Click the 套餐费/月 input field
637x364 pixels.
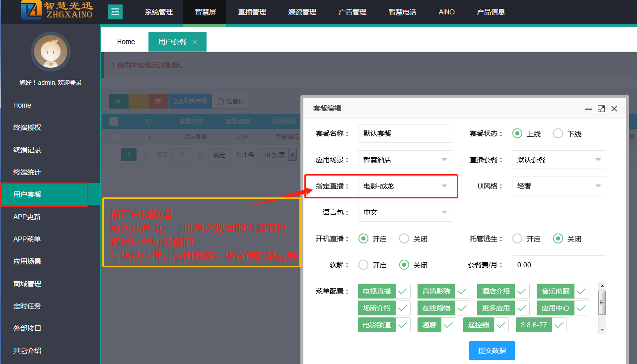click(x=559, y=265)
